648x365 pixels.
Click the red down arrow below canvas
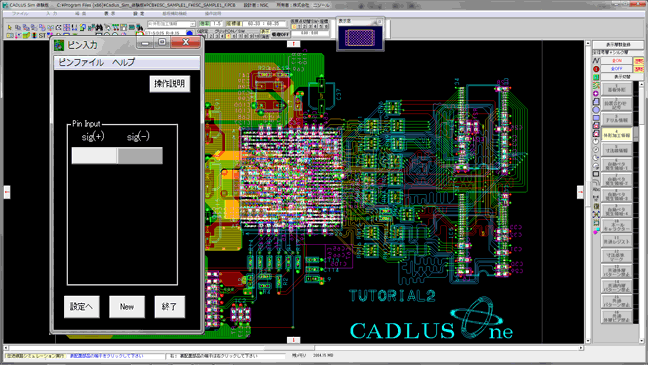point(293,340)
